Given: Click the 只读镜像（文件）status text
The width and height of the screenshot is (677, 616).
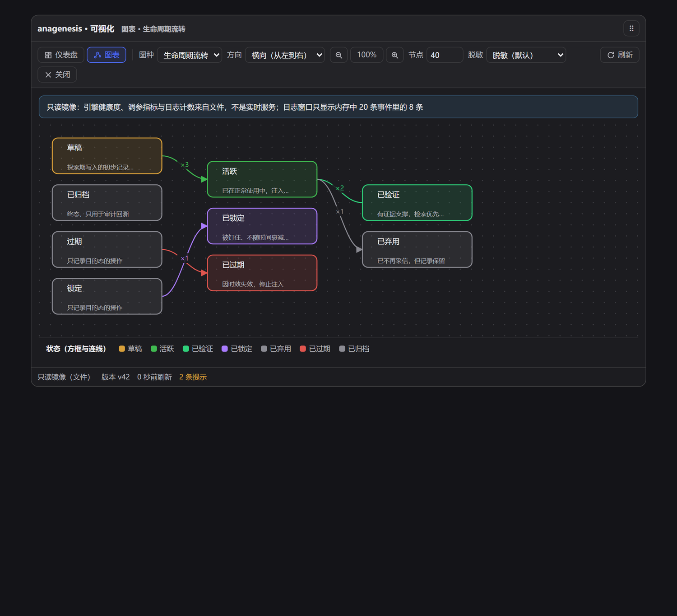Looking at the screenshot, I should (x=66, y=377).
